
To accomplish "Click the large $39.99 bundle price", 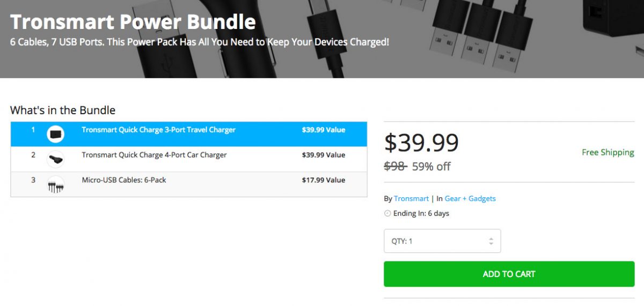I will pos(421,143).
